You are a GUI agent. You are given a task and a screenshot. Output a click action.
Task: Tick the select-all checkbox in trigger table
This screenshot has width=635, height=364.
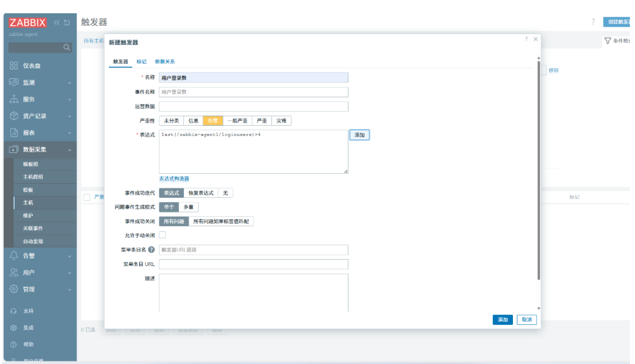click(x=87, y=197)
